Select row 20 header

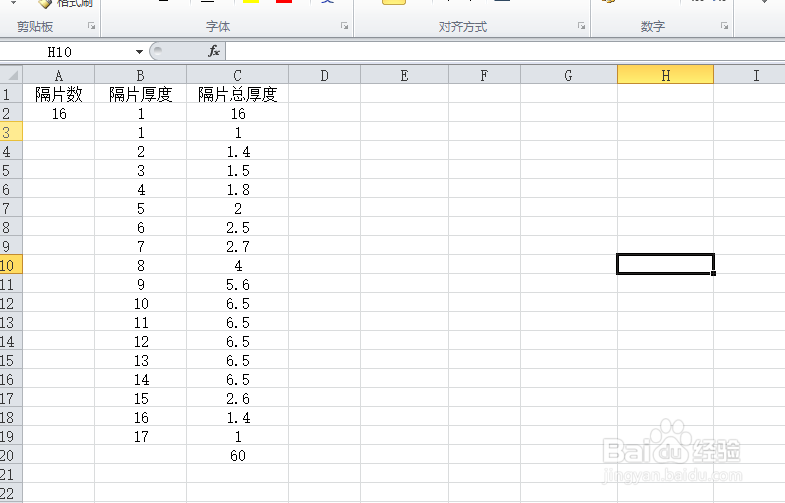point(11,455)
